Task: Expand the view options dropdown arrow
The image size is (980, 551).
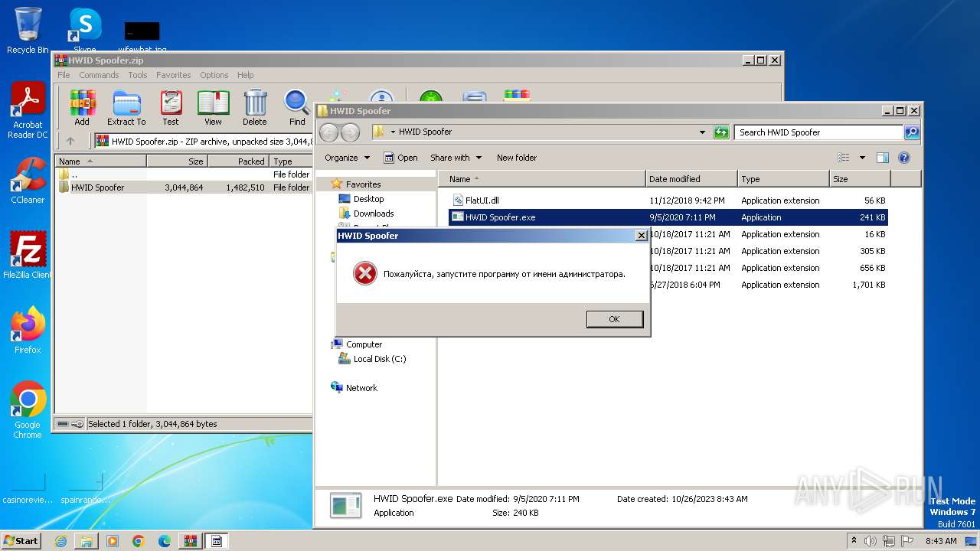Action: tap(862, 158)
